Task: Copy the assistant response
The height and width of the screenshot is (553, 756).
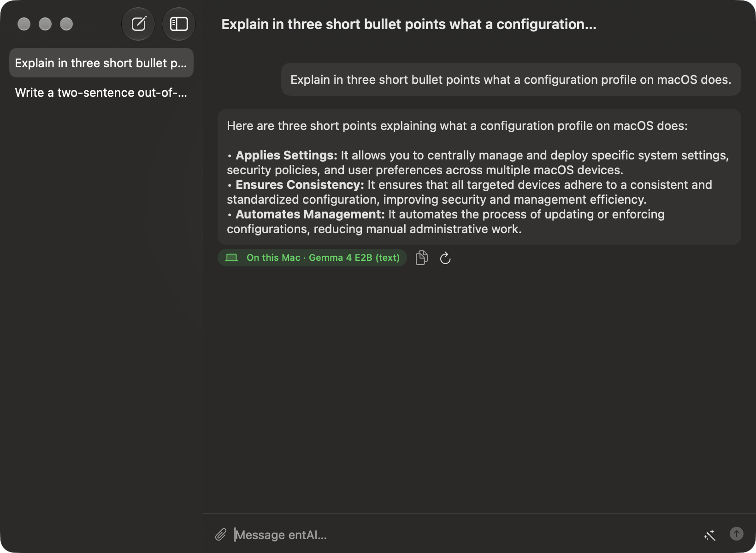Action: click(x=421, y=258)
